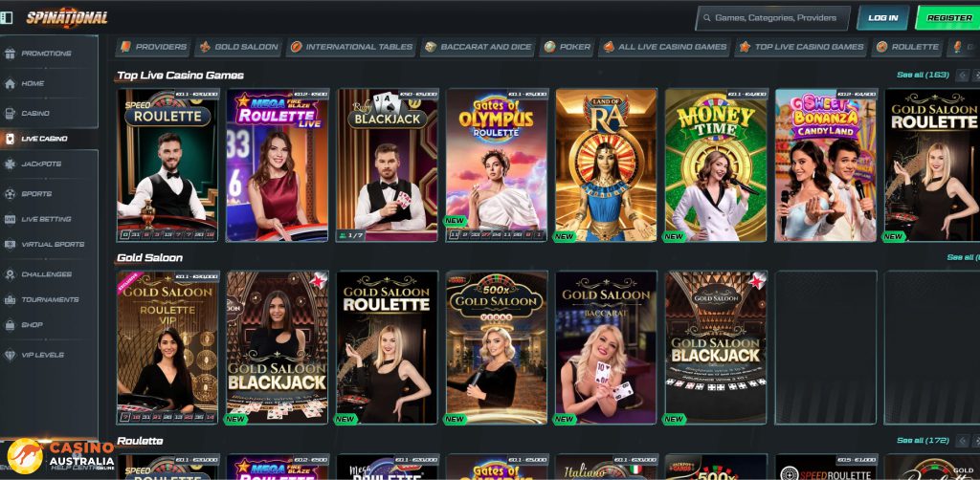Click the Home house icon
Image resolution: width=980 pixels, height=480 pixels.
pos(10,83)
